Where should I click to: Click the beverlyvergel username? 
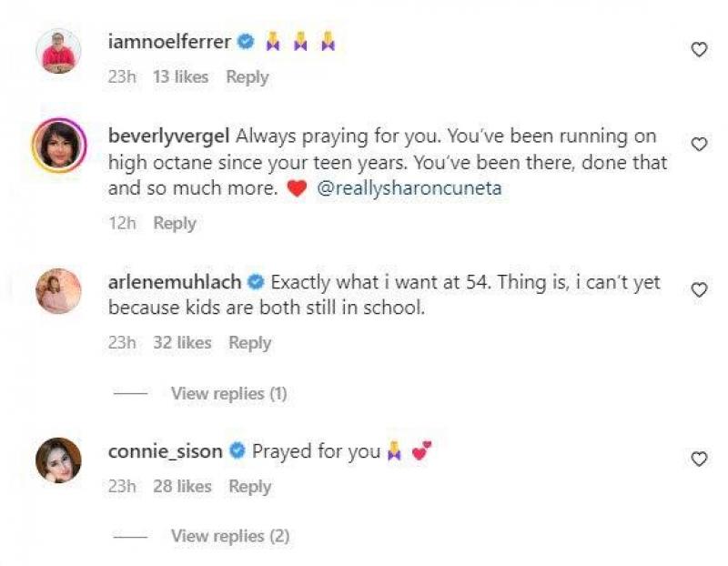169,136
